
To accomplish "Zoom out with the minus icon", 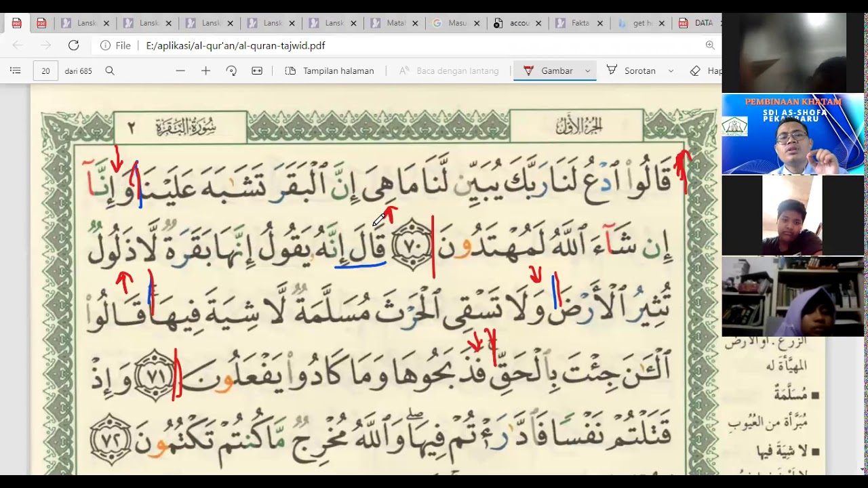I will 180,70.
